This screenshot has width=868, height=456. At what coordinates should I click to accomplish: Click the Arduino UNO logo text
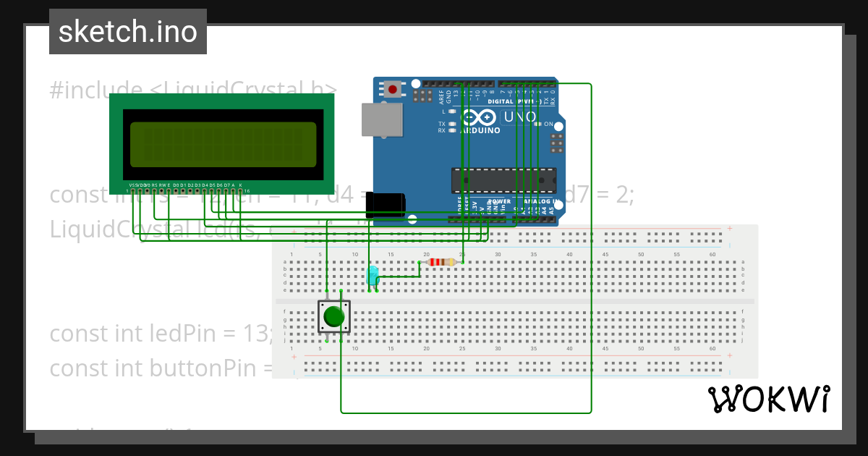520,117
